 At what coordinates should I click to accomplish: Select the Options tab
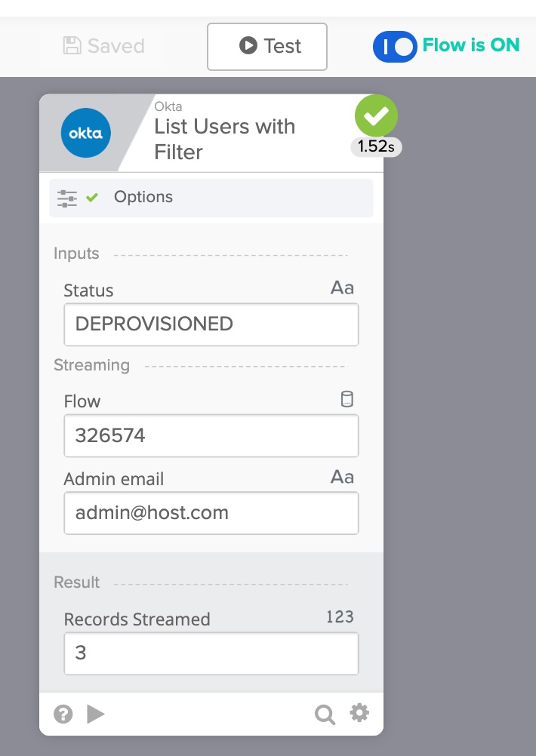pyautogui.click(x=143, y=197)
